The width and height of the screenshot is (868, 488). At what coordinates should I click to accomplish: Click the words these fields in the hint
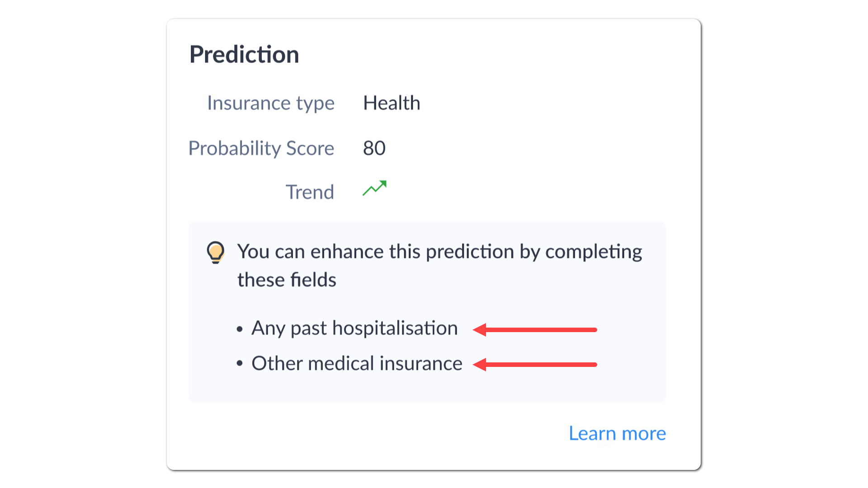click(x=287, y=280)
